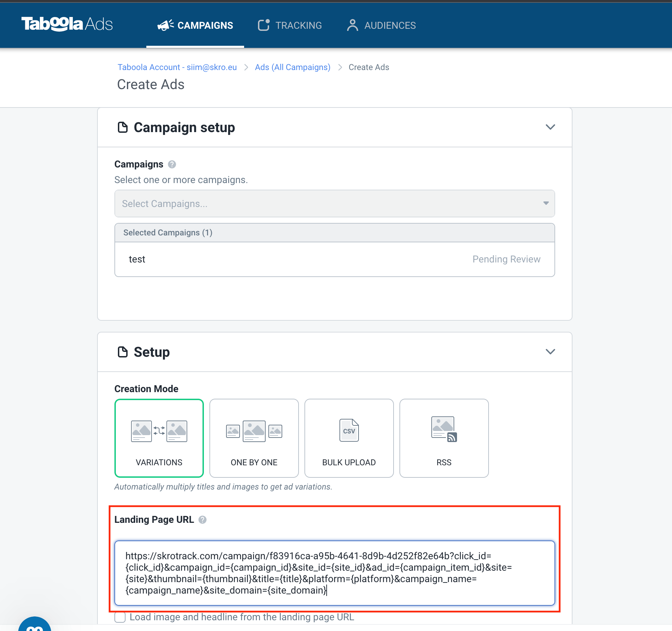The height and width of the screenshot is (631, 672).
Task: Click the Setup section document icon
Action: (x=122, y=352)
